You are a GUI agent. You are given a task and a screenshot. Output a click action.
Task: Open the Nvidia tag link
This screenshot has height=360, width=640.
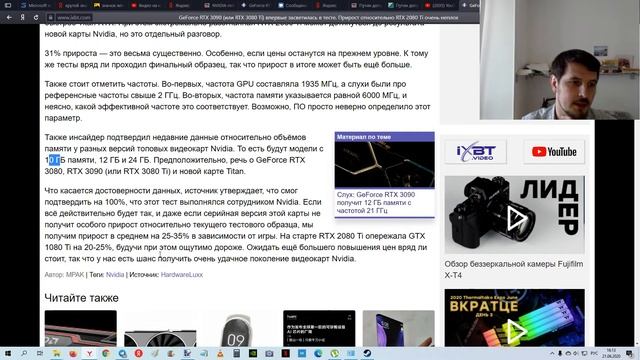pos(115,275)
